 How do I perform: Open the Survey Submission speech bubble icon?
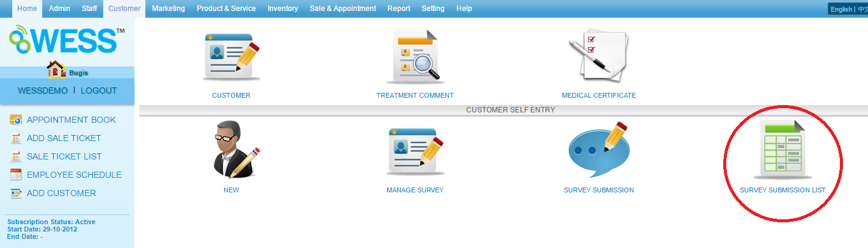click(x=599, y=150)
